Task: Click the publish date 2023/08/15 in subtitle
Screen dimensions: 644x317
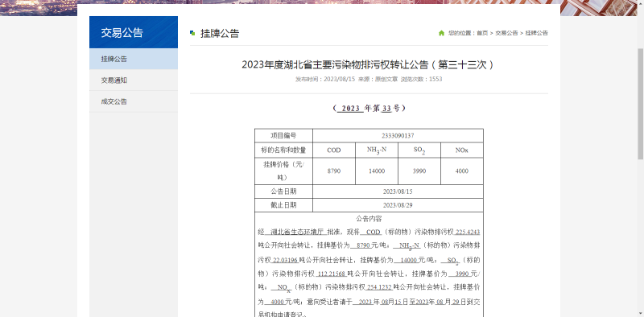Action: click(x=339, y=79)
